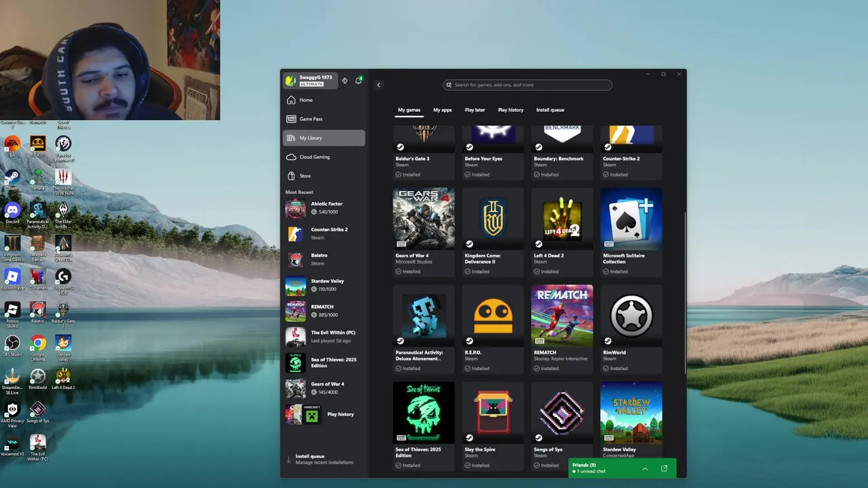Open the Slay the Spire tile
The image size is (868, 488).
[493, 426]
